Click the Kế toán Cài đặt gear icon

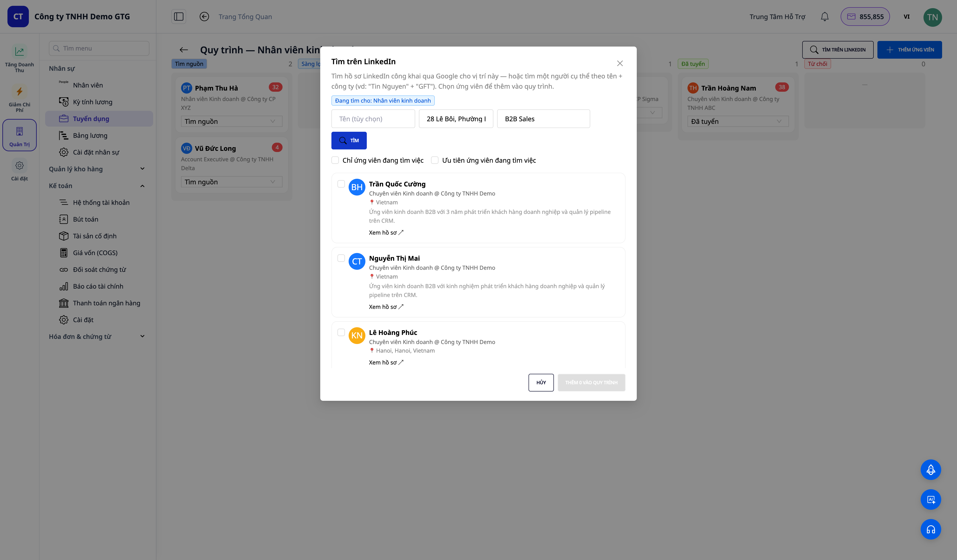[x=64, y=320]
